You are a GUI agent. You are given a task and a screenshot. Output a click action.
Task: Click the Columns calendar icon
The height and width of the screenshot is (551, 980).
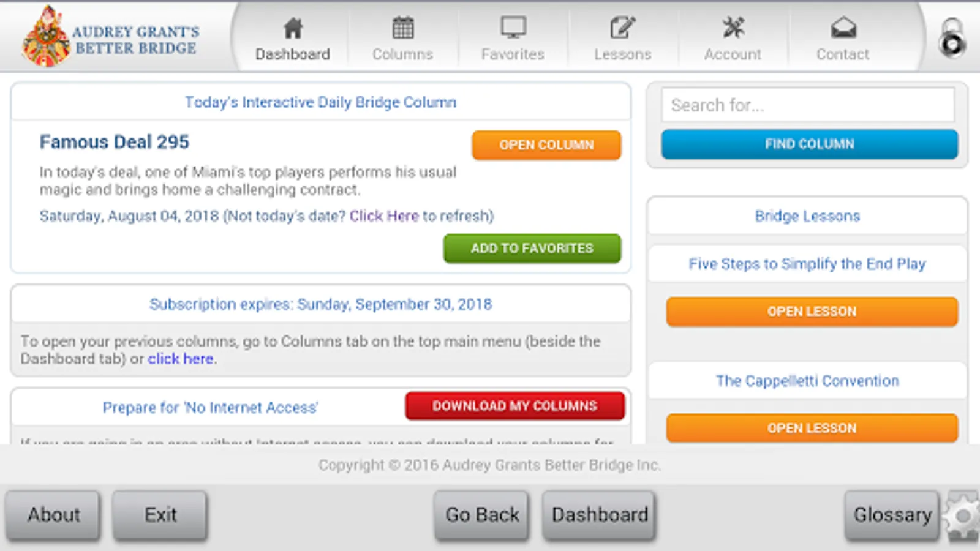pyautogui.click(x=403, y=28)
